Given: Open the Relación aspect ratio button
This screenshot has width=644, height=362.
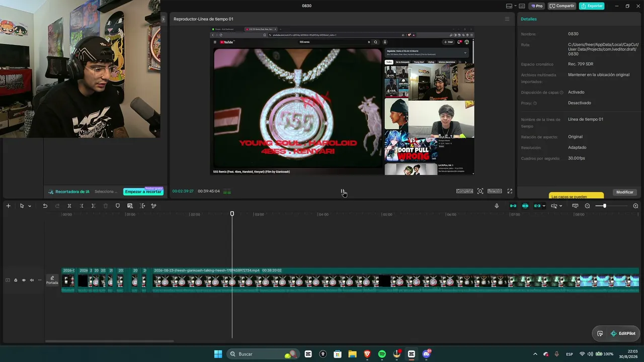Looking at the screenshot, I should 495,191.
